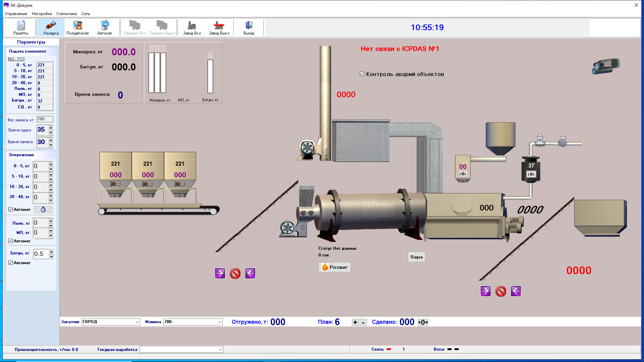This screenshot has height=362, width=644.
Task: Click the camera icon in top right
Action: [x=606, y=66]
